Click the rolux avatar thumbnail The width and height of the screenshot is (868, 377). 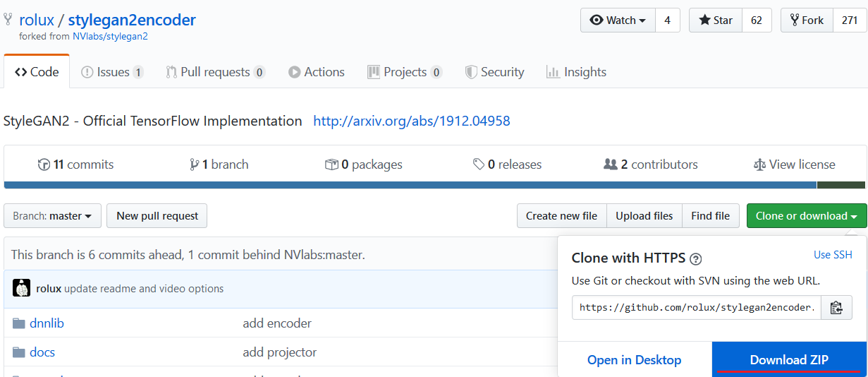[x=22, y=288]
